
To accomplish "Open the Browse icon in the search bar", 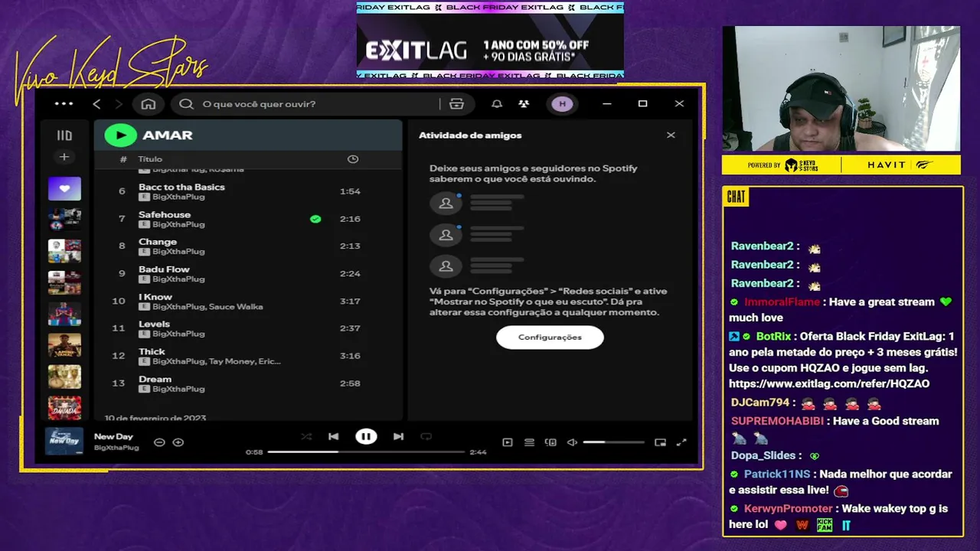I will [x=457, y=104].
